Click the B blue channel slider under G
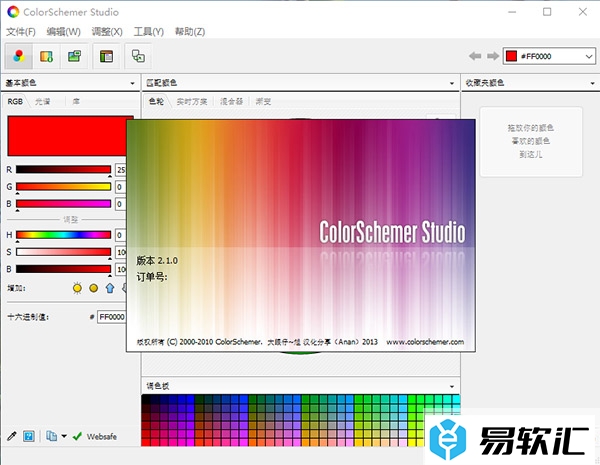 point(63,204)
